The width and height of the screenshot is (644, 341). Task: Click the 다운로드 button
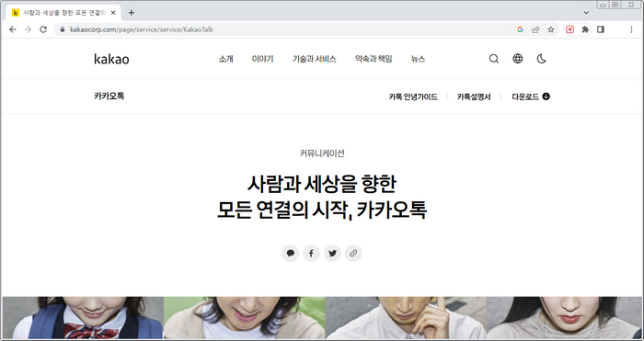click(531, 97)
